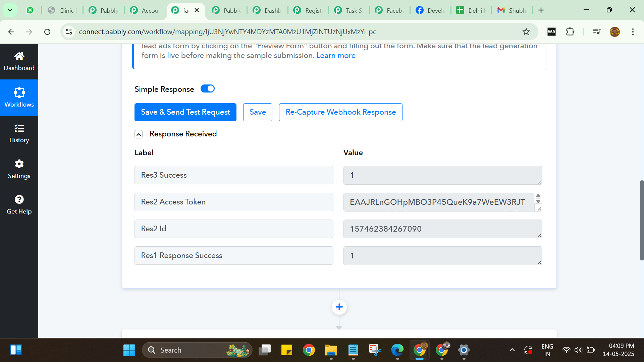The image size is (644, 362).
Task: Bookmark this page with star icon
Action: click(526, 32)
